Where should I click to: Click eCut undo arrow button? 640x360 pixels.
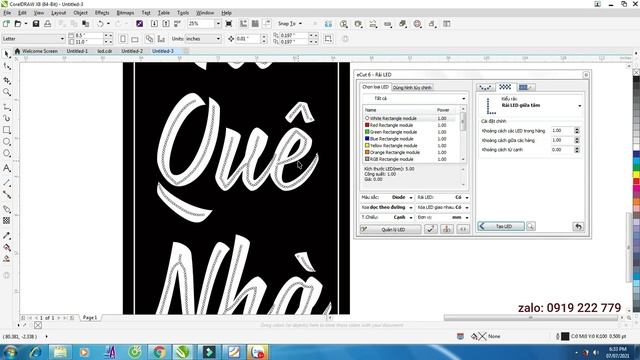coord(578,226)
